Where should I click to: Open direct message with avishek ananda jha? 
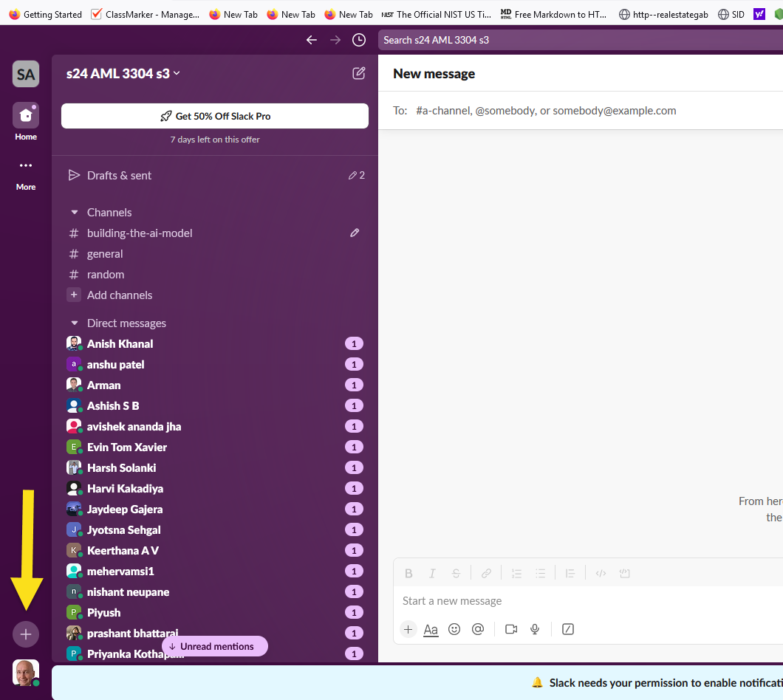tap(215, 426)
